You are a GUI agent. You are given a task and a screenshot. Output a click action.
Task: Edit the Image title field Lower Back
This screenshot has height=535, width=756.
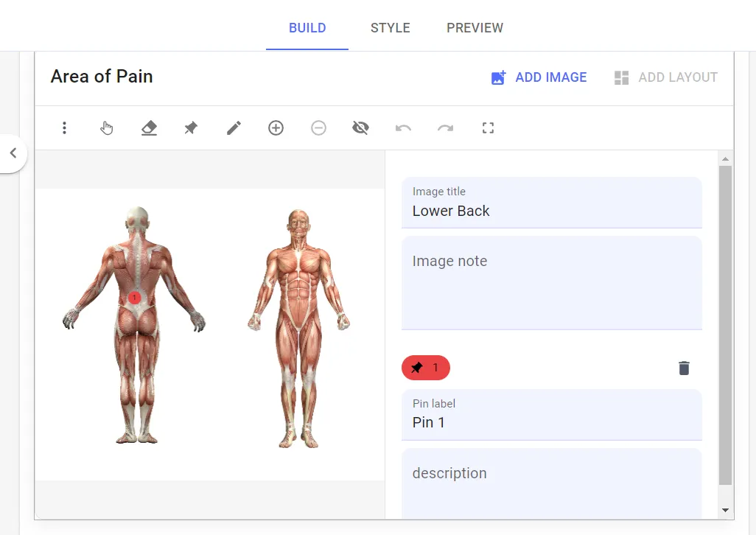coord(552,203)
